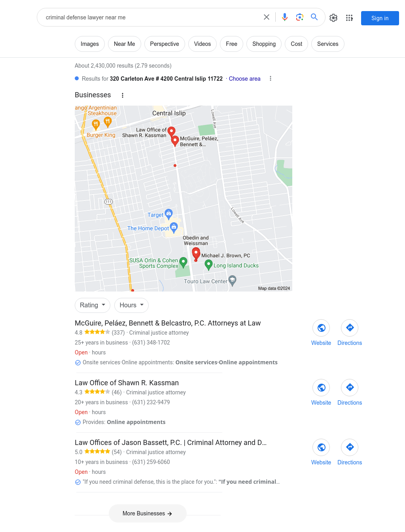Select Target pin on the map
The image size is (405, 532).
(168, 214)
